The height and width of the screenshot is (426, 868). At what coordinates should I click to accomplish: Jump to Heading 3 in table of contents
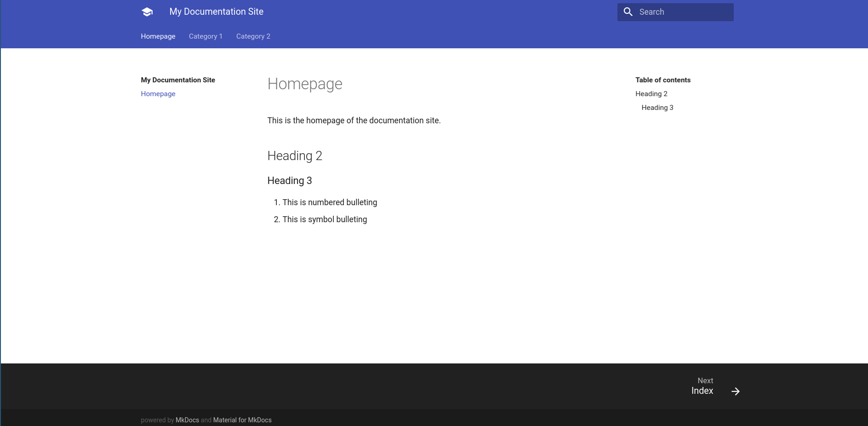(x=657, y=108)
